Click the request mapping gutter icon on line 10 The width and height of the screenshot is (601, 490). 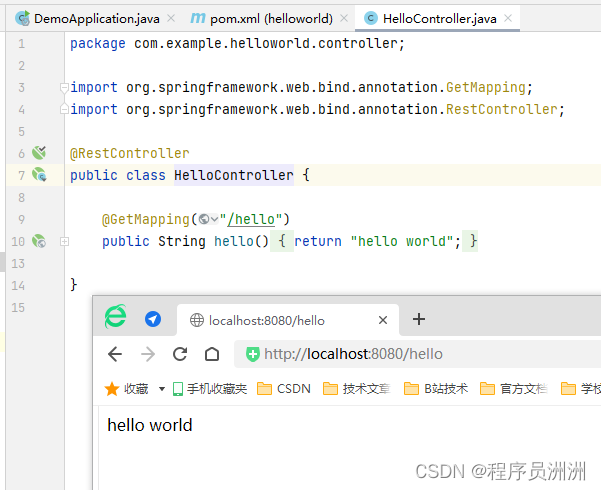click(39, 241)
